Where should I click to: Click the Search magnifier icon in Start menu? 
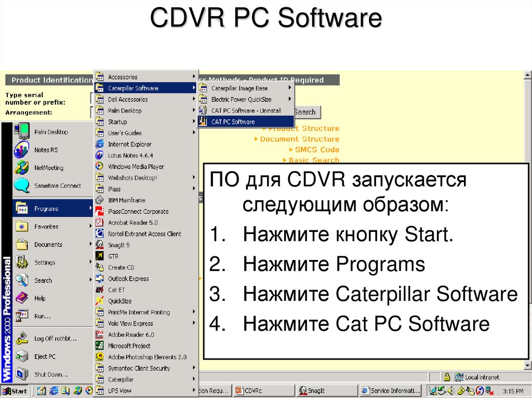pos(22,280)
